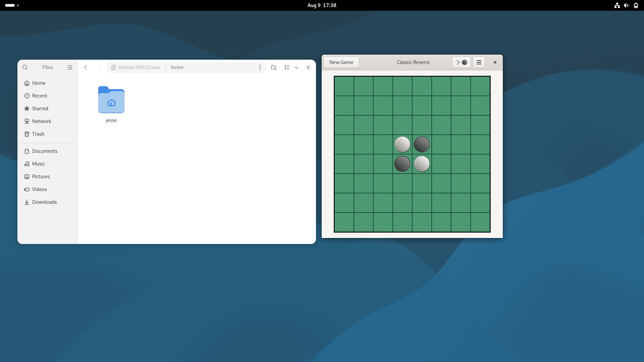Open Pictures in Files sidebar
This screenshot has height=362, width=644.
pyautogui.click(x=48, y=177)
